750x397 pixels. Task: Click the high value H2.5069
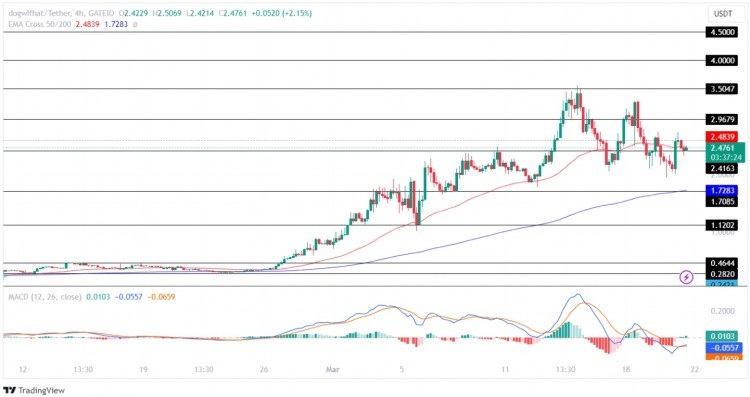pos(167,13)
